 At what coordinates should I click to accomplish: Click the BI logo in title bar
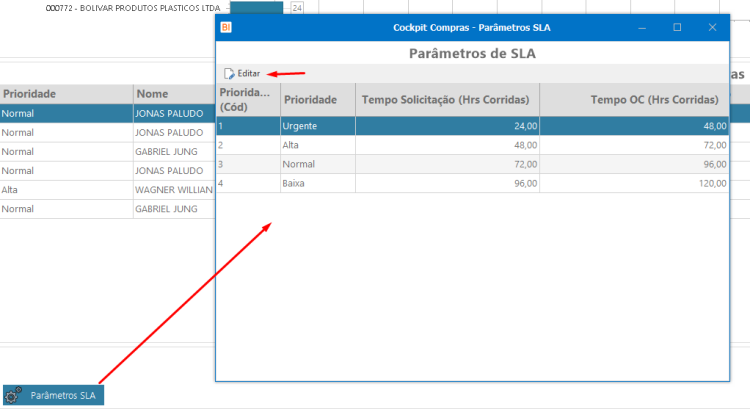point(226,28)
